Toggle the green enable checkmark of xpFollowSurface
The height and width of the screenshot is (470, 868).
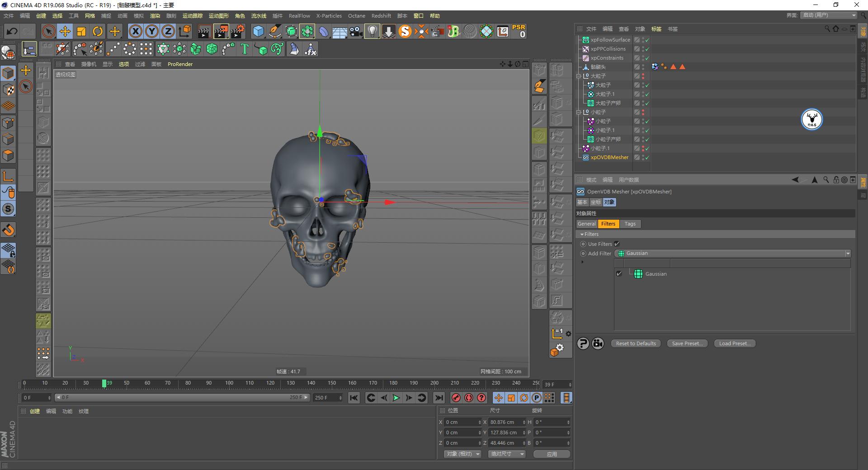coord(647,40)
